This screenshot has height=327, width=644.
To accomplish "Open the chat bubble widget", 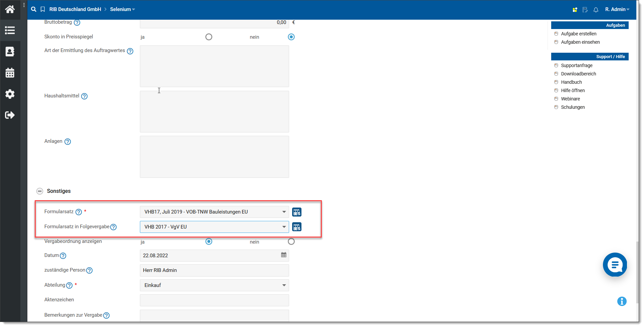I will (615, 265).
